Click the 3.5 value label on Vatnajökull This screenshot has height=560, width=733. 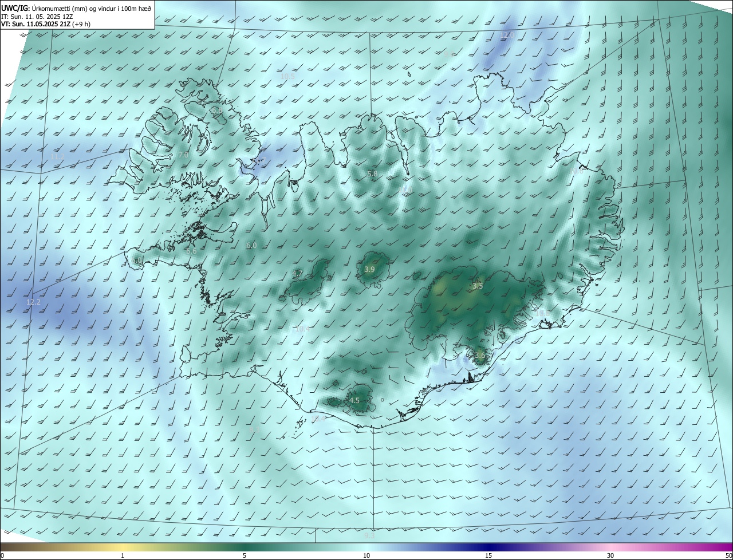[478, 285]
